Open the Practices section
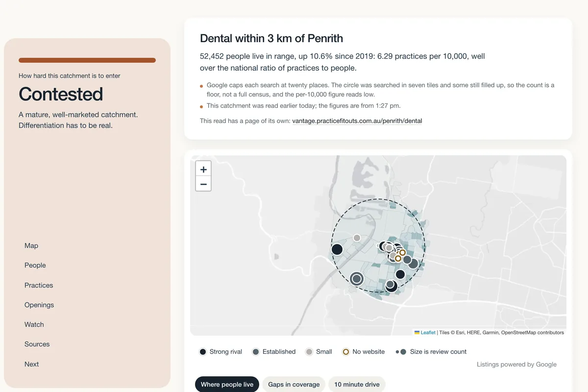 point(39,285)
